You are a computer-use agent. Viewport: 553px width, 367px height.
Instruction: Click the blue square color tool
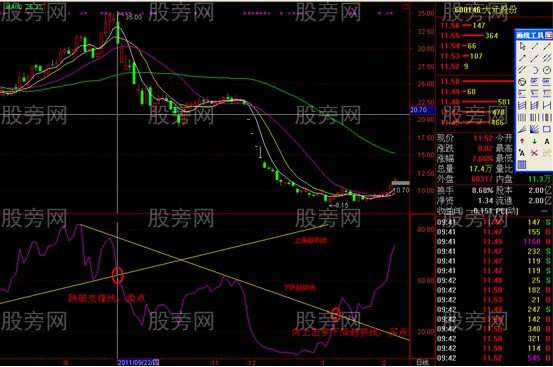[x=522, y=165]
